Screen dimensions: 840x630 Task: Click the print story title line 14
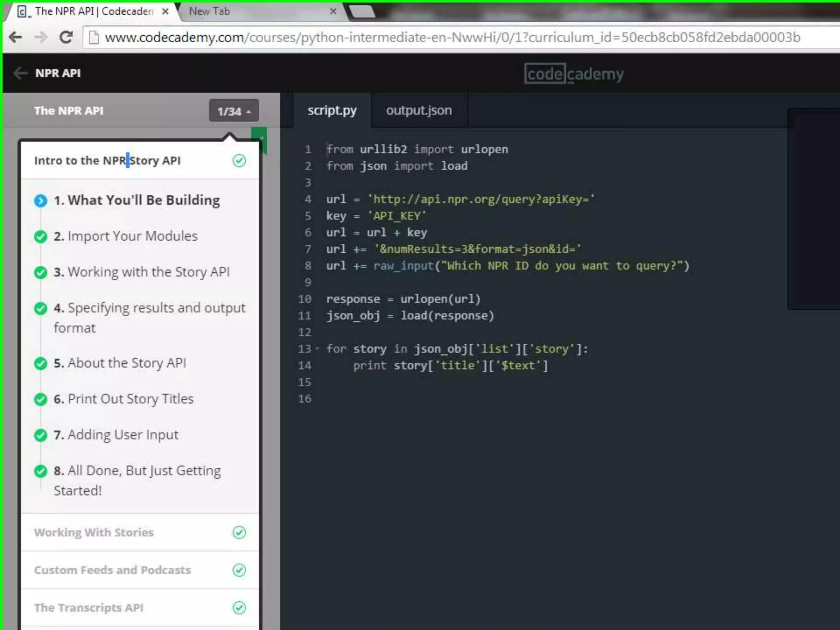pyautogui.click(x=451, y=365)
